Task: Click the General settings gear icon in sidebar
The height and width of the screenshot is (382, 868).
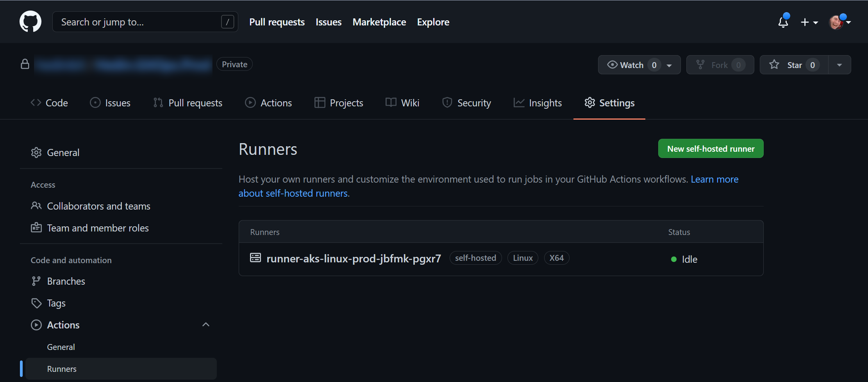Action: 36,152
